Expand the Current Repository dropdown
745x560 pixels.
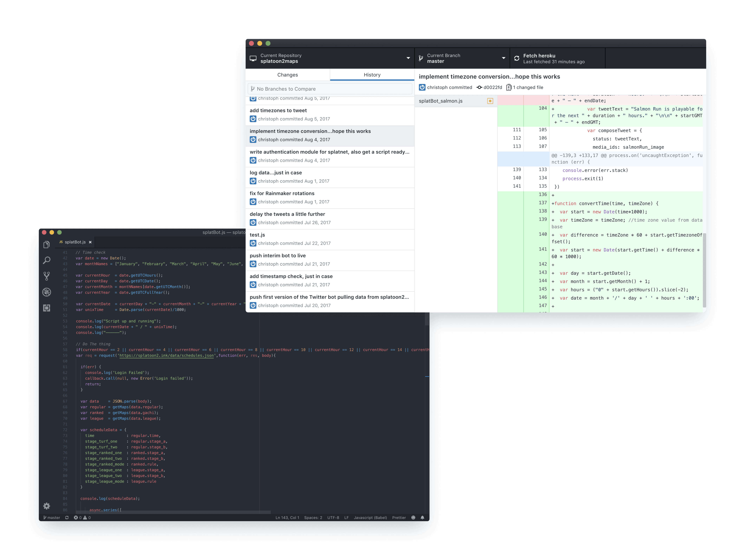[x=330, y=58]
